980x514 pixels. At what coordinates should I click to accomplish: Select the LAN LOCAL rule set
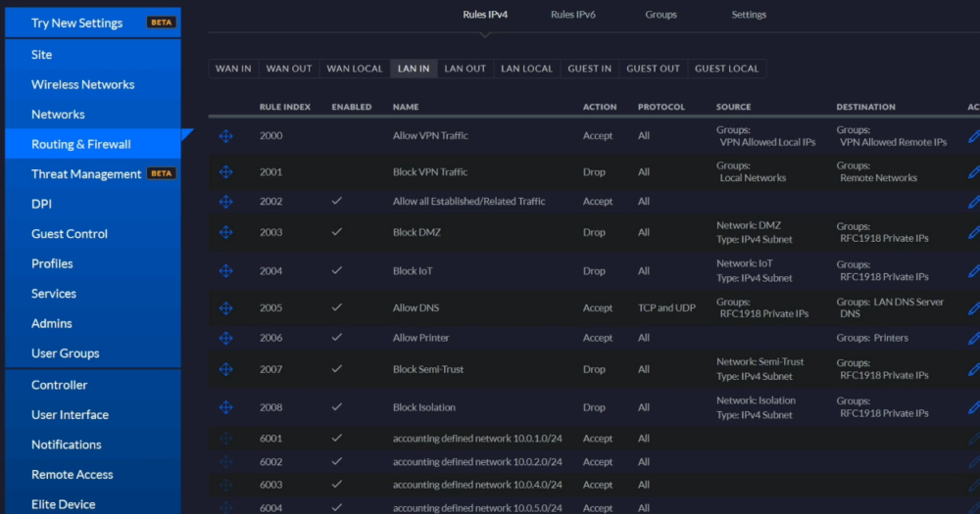[x=527, y=69]
